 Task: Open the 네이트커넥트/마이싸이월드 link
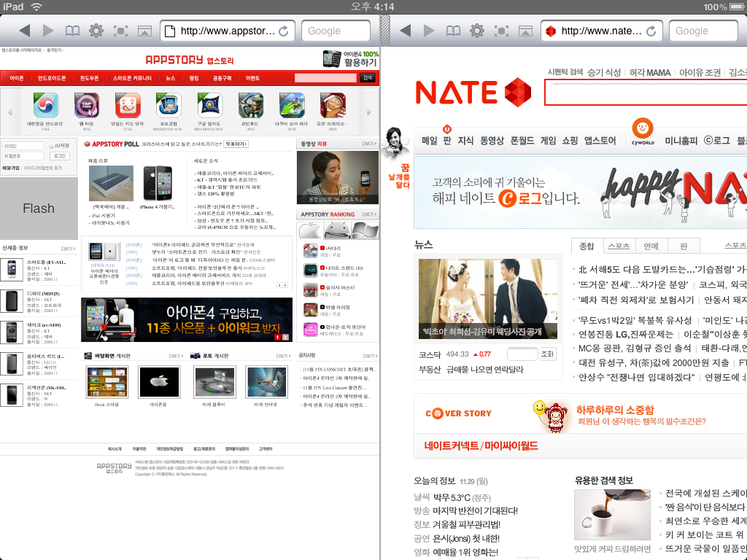click(481, 446)
